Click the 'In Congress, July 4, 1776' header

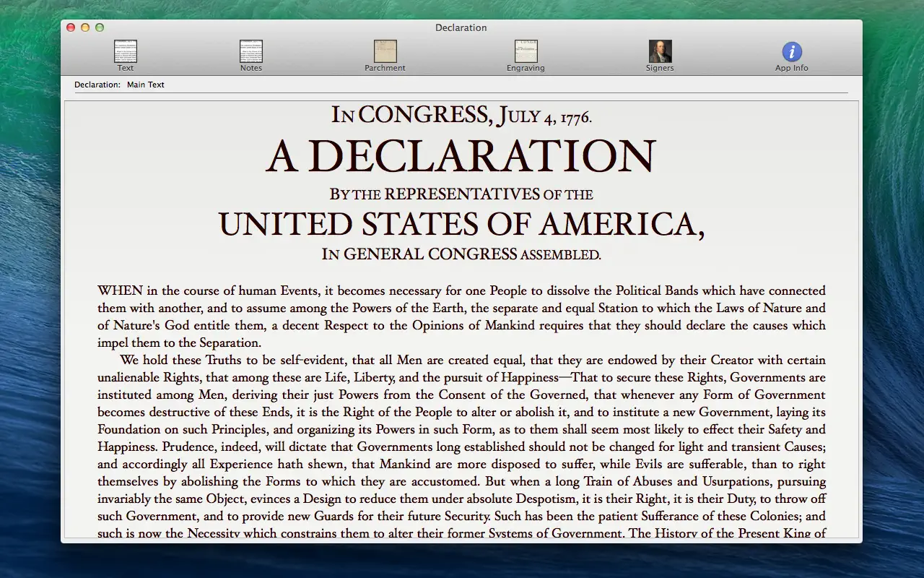pyautogui.click(x=461, y=114)
